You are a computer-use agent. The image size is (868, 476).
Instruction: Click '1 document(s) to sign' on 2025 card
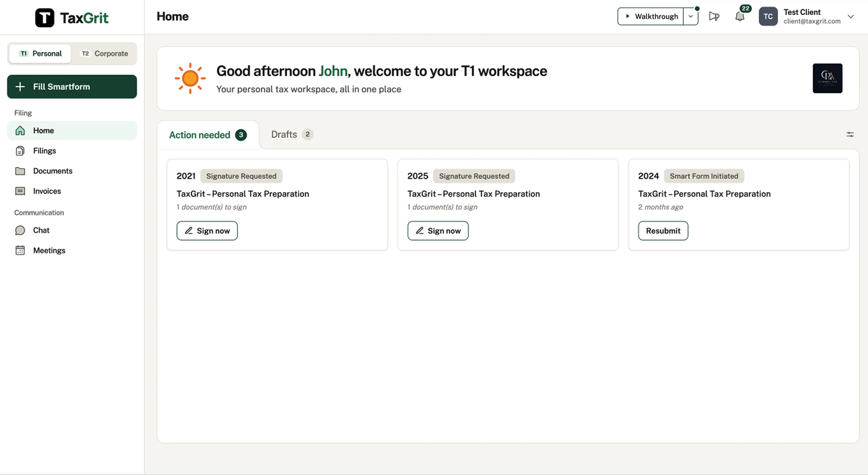(442, 207)
